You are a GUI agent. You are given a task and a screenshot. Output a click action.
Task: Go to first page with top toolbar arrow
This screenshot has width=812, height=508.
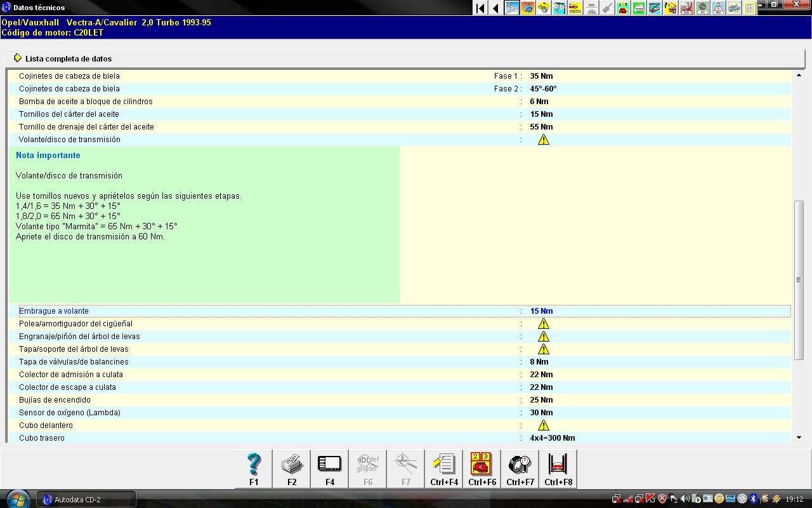pos(480,8)
